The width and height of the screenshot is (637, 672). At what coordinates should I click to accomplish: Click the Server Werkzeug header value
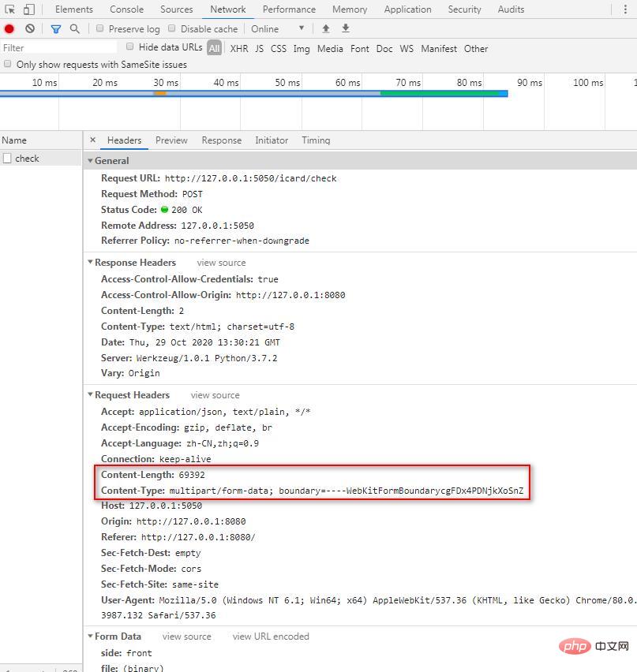[207, 358]
